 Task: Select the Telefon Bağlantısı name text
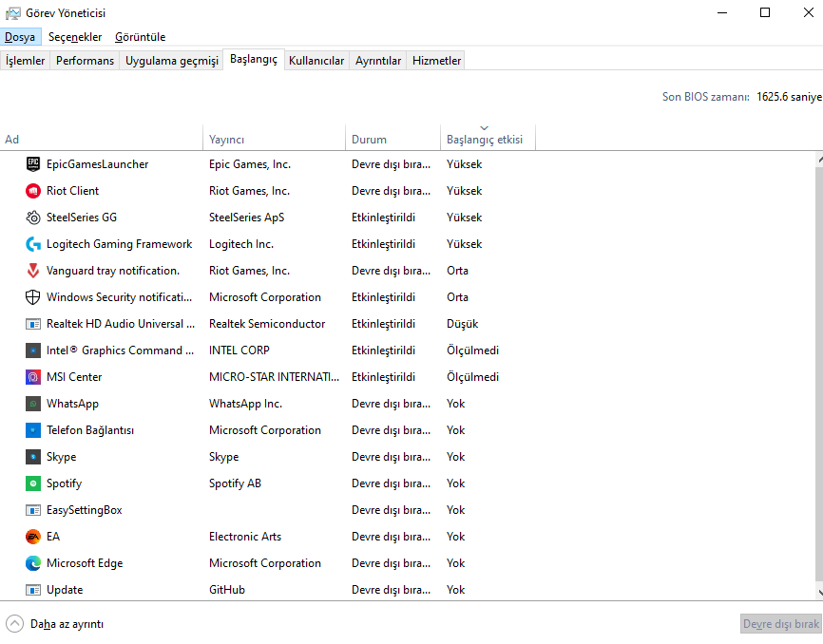tap(90, 430)
